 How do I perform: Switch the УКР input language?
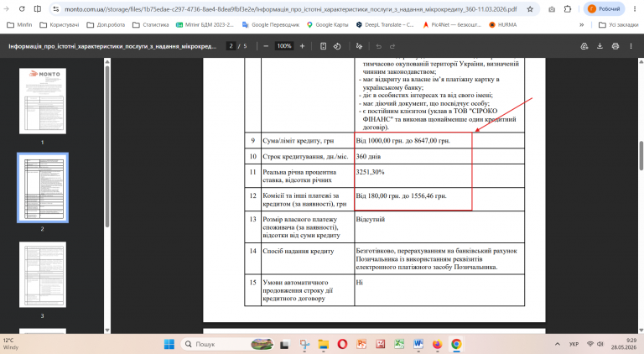click(x=574, y=344)
